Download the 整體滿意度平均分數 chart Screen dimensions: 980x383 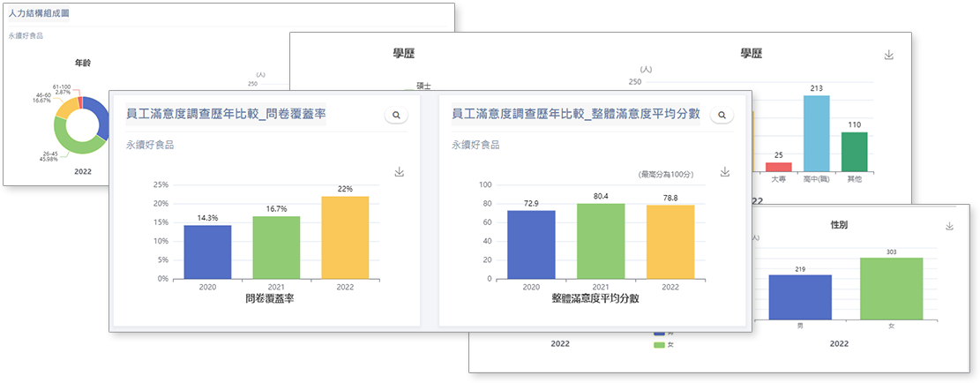click(x=725, y=172)
